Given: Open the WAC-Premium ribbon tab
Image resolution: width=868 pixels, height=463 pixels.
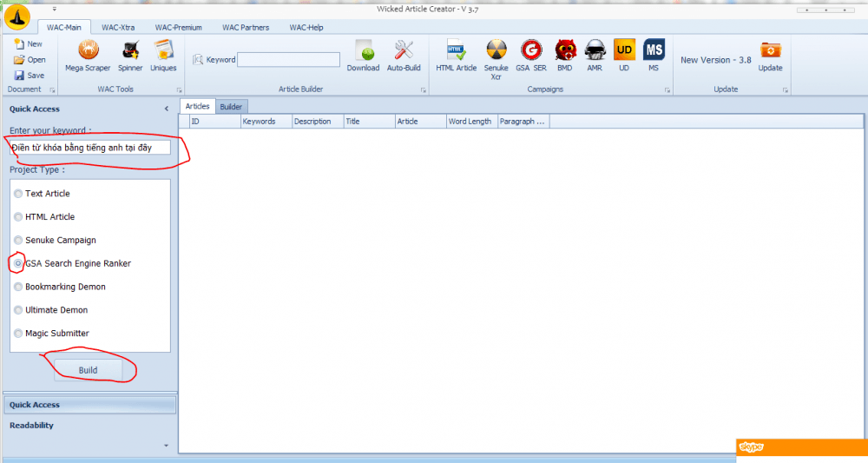Looking at the screenshot, I should (x=178, y=27).
